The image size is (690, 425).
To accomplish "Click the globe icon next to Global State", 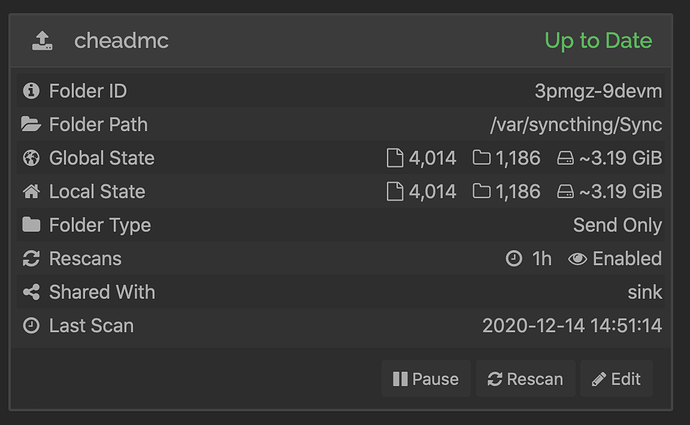I will [x=31, y=158].
